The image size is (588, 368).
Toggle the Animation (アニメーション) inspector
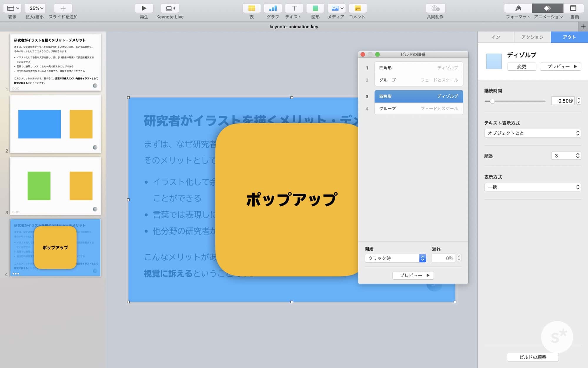547,8
